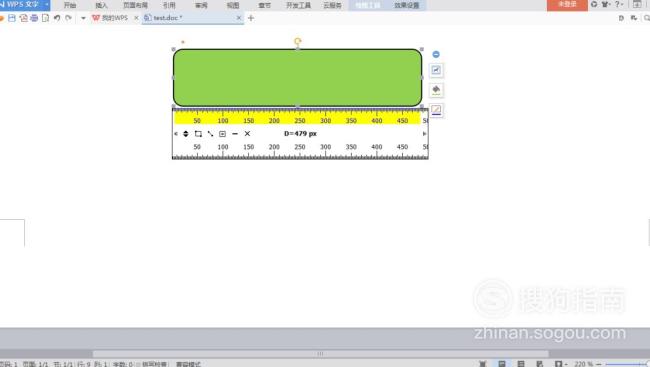Switch to web layout view icon
Viewport: 650px width, 367px height.
click(x=539, y=364)
